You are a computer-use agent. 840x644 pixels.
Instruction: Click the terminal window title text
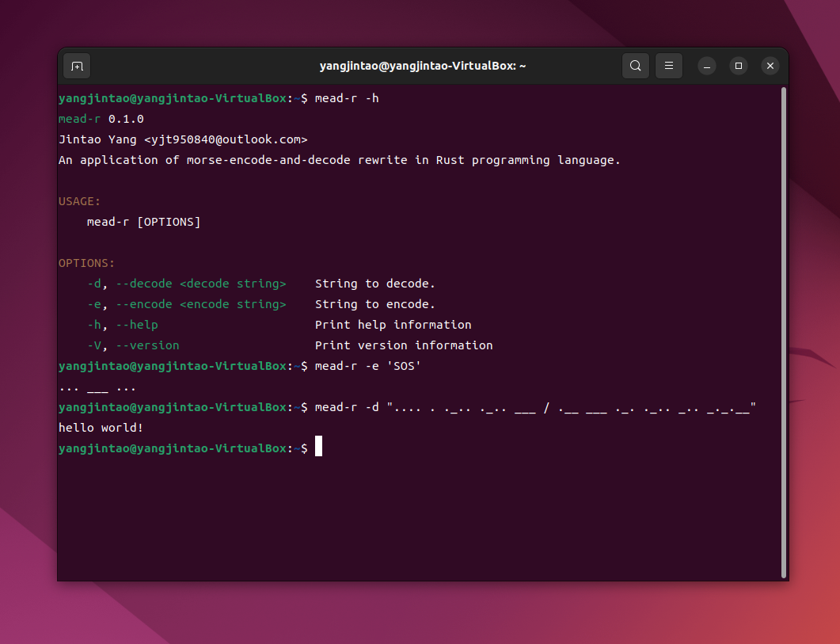(423, 66)
